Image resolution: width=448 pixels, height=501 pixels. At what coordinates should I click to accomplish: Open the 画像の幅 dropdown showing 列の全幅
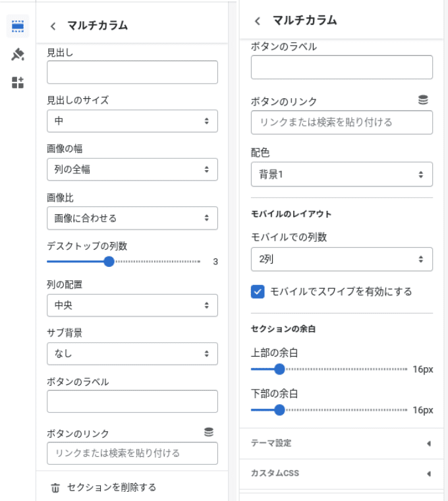click(x=132, y=169)
